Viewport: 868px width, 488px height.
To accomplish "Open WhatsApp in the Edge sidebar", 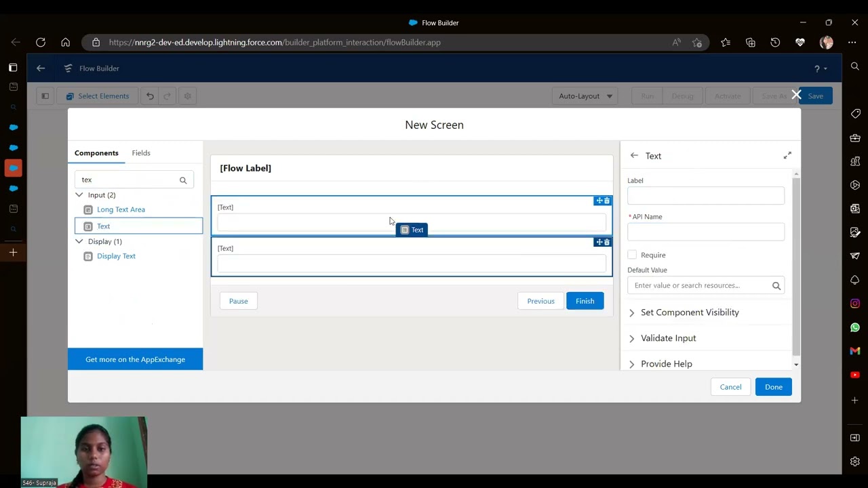I will (855, 327).
